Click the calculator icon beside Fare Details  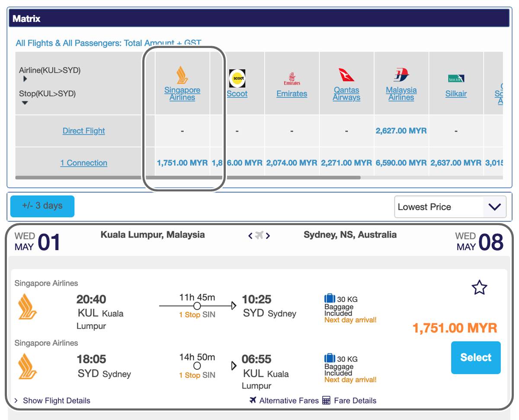click(x=327, y=400)
